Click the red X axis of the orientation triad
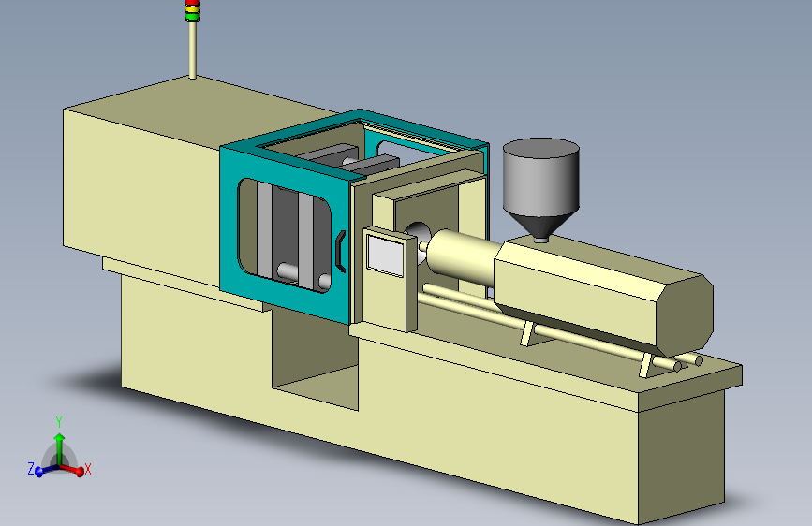Image resolution: width=812 pixels, height=526 pixels. tap(73, 470)
